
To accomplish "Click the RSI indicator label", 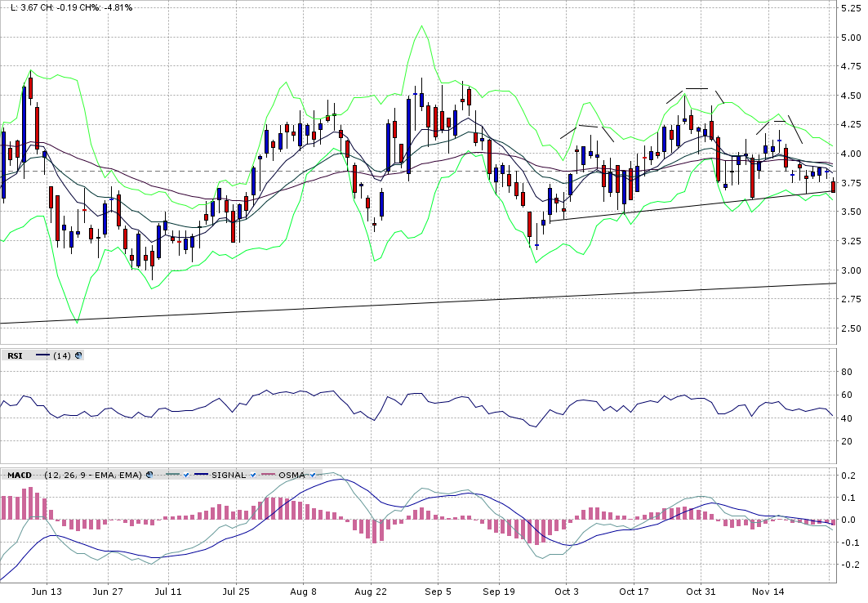I will 15,355.
